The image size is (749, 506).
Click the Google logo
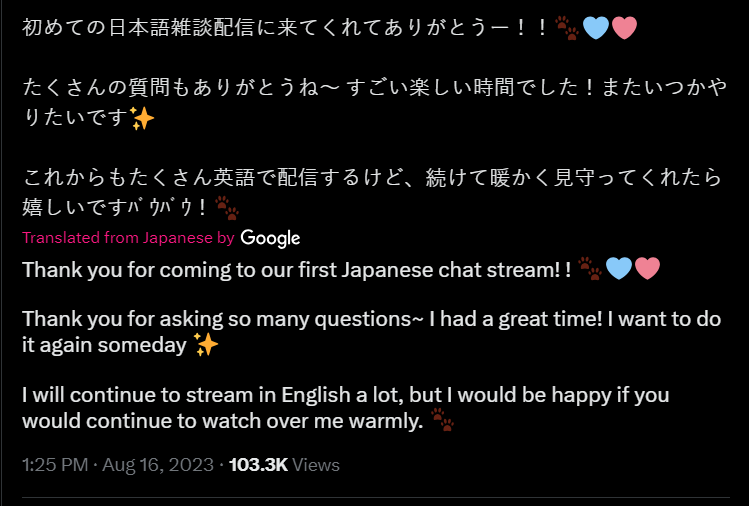pyautogui.click(x=270, y=238)
